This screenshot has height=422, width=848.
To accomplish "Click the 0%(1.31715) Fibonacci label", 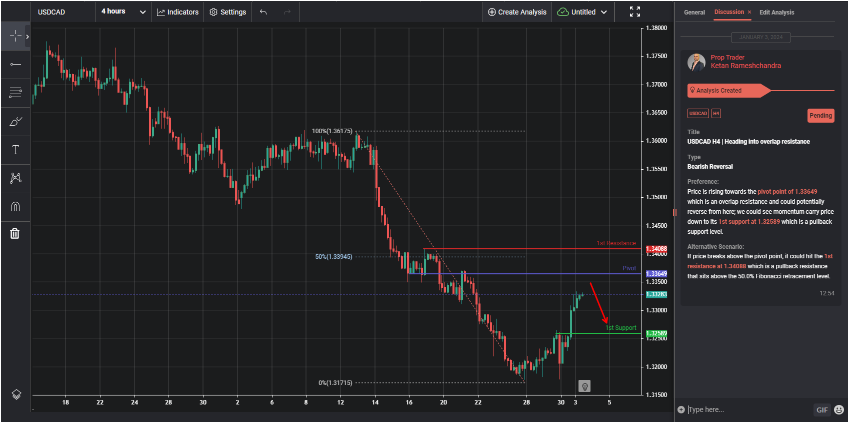I will pos(335,383).
